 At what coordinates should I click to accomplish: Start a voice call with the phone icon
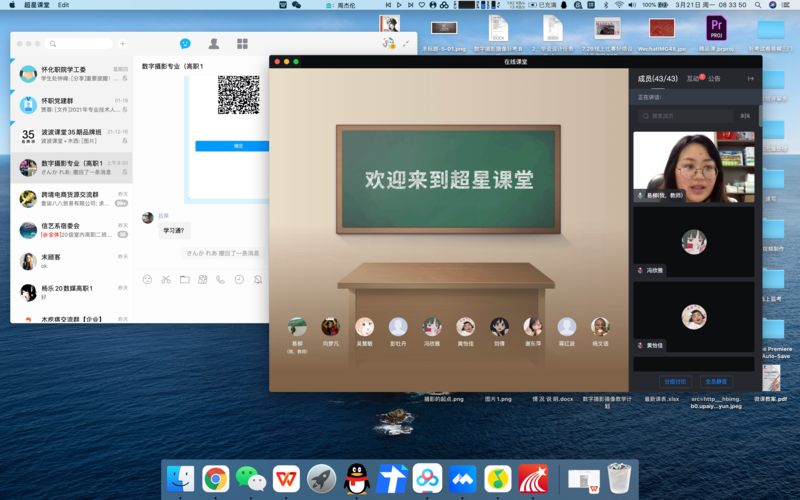tap(221, 280)
